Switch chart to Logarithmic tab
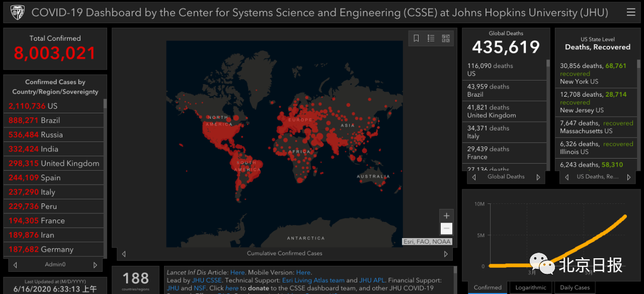 click(531, 288)
